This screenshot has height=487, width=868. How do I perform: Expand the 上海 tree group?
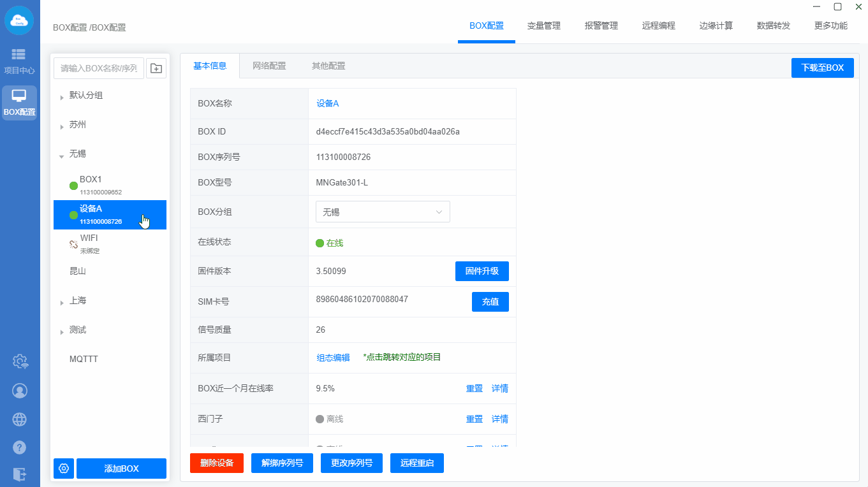pos(62,302)
